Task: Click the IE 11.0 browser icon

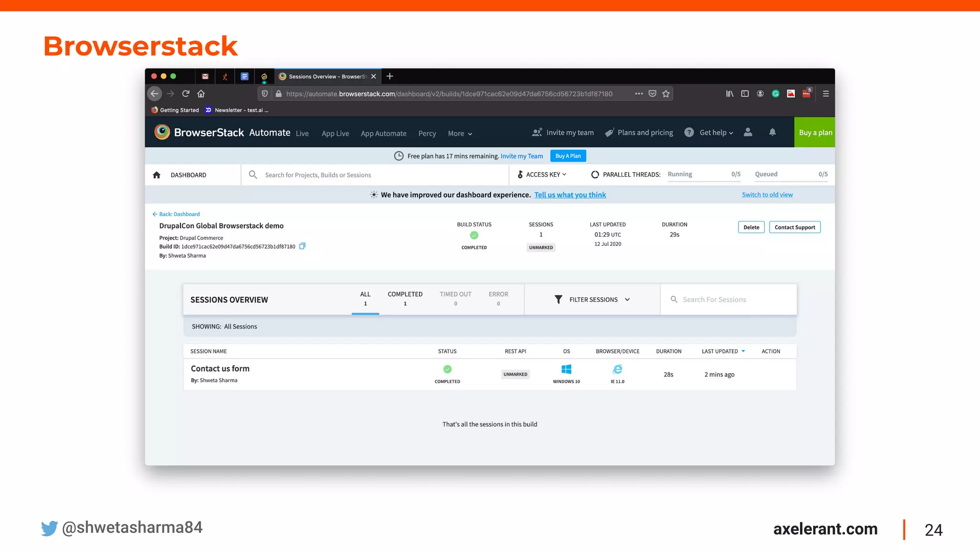Action: tap(618, 369)
